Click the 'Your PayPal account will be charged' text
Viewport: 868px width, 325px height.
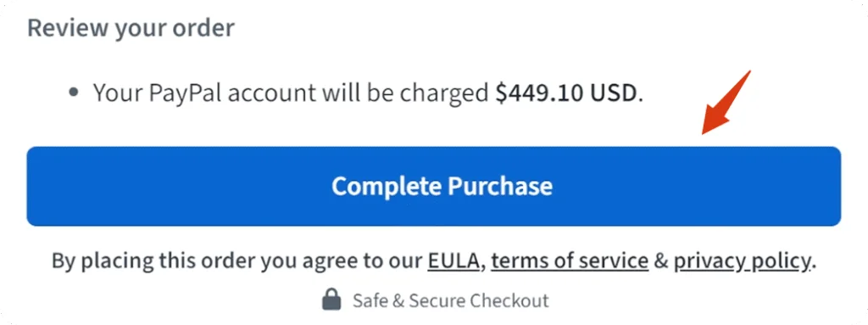coord(291,93)
